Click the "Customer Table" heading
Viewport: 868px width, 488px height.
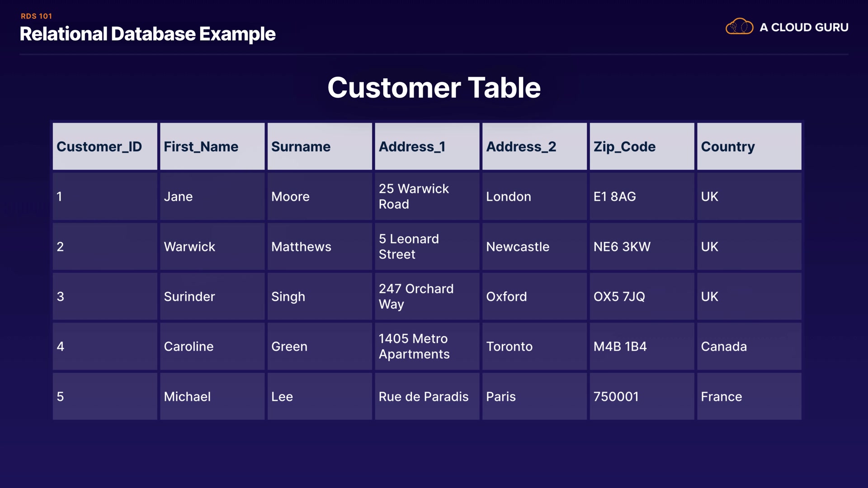[x=434, y=88]
